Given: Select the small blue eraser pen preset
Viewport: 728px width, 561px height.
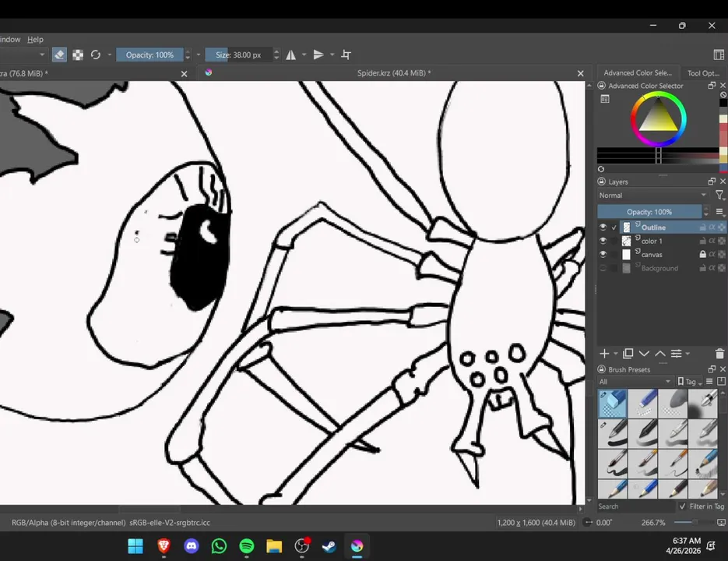Looking at the screenshot, I should tap(642, 404).
